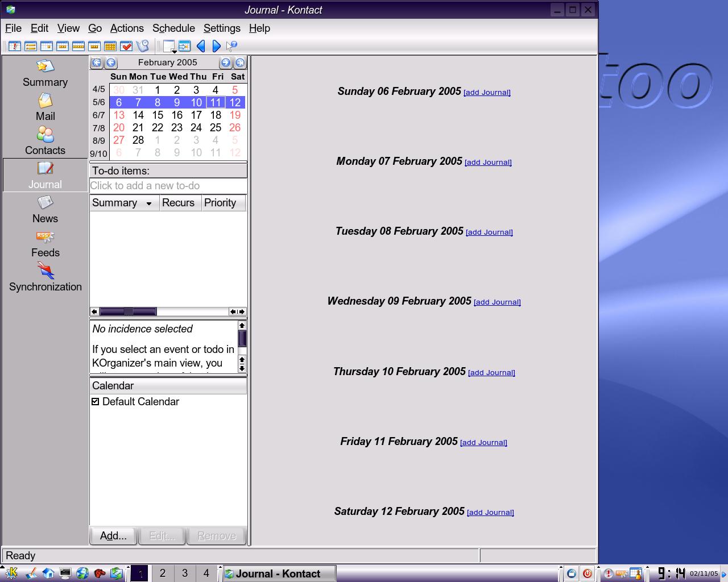This screenshot has width=728, height=582.
Task: Add journal for Wednesday 09 February 2005
Action: [497, 302]
